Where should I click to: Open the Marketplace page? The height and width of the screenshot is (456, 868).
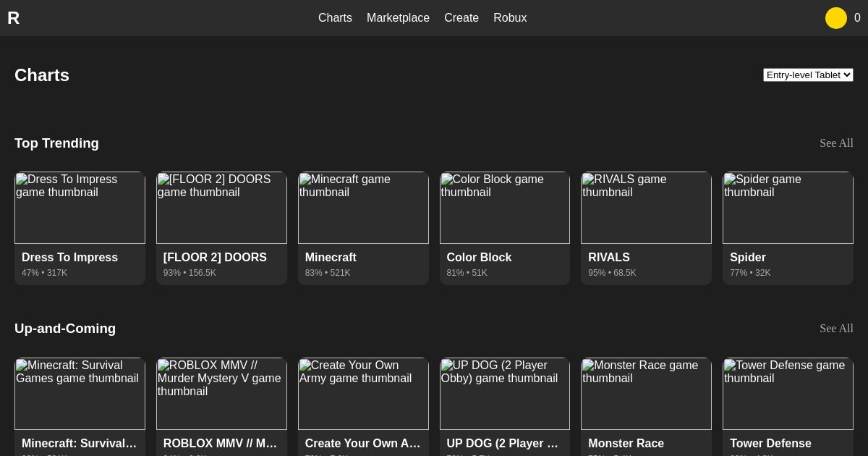pyautogui.click(x=398, y=18)
